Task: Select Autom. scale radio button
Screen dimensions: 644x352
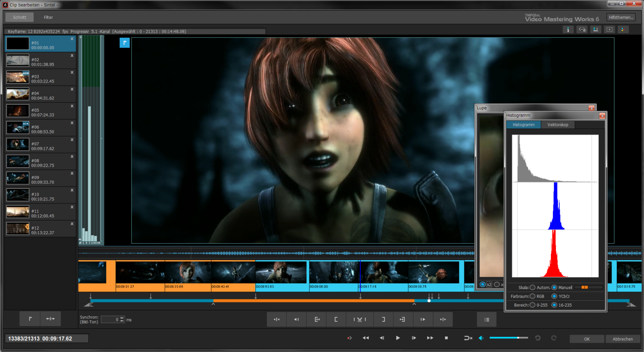Action: pyautogui.click(x=532, y=288)
